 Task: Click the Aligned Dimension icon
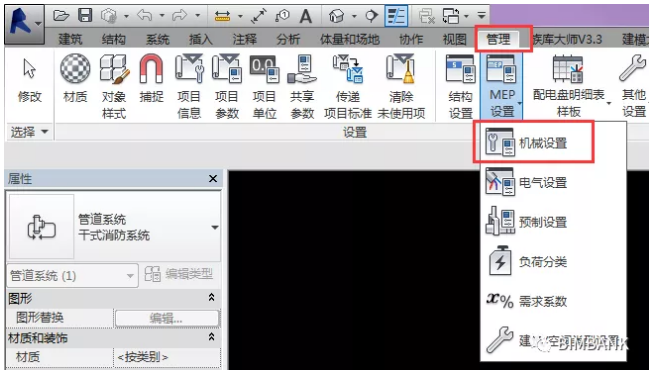click(259, 16)
